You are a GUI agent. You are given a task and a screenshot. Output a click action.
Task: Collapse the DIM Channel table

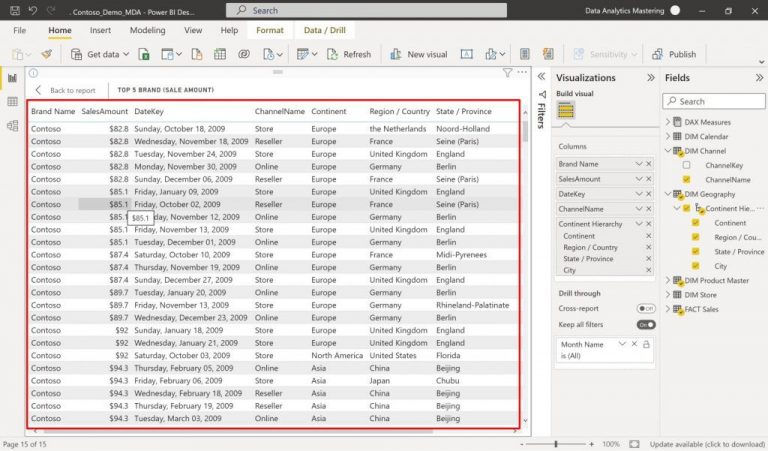(x=668, y=151)
